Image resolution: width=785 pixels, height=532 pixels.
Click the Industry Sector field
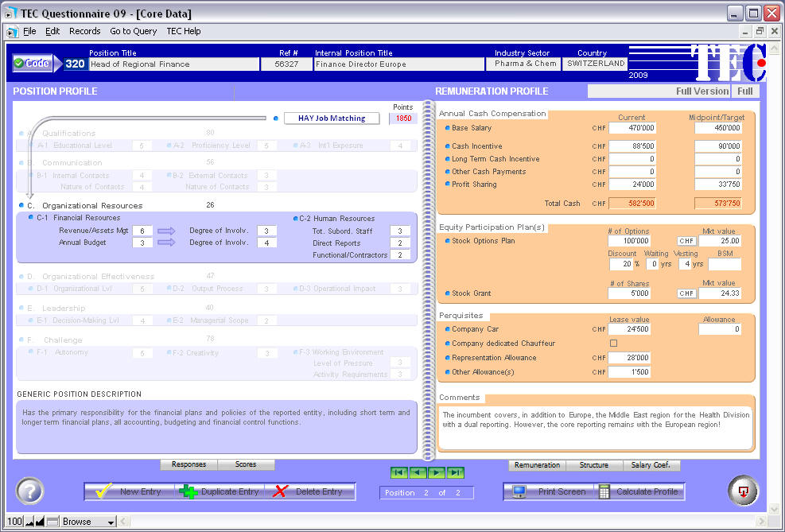coord(523,64)
